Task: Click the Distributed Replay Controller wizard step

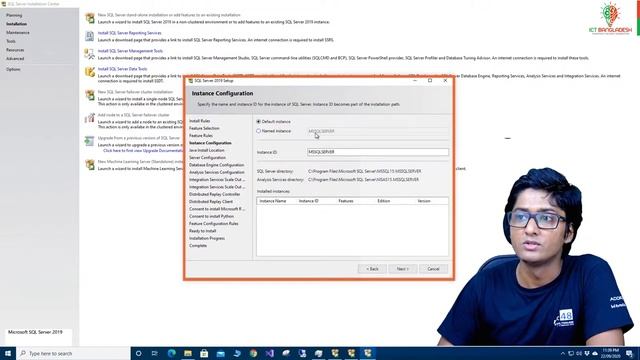Action: [x=215, y=195]
